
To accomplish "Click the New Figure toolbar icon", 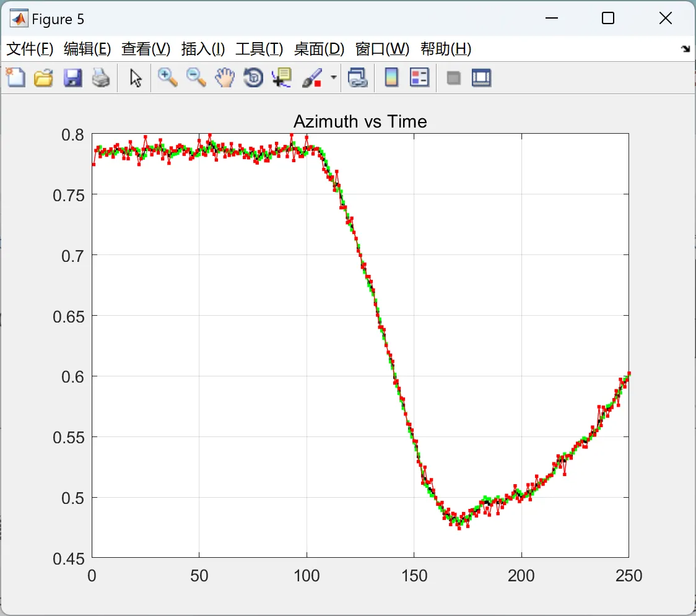I will 16,77.
